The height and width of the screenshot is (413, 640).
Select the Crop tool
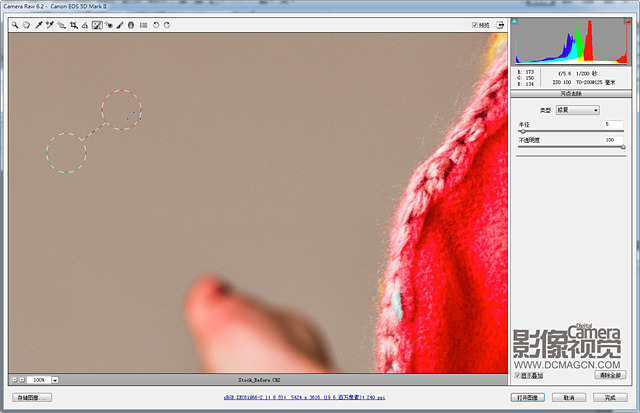(74, 25)
